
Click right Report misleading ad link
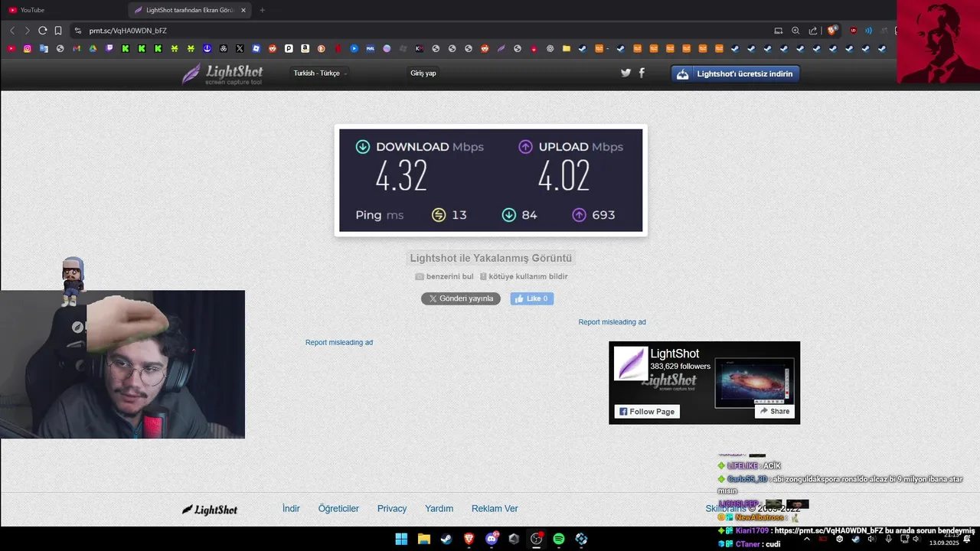coord(612,322)
